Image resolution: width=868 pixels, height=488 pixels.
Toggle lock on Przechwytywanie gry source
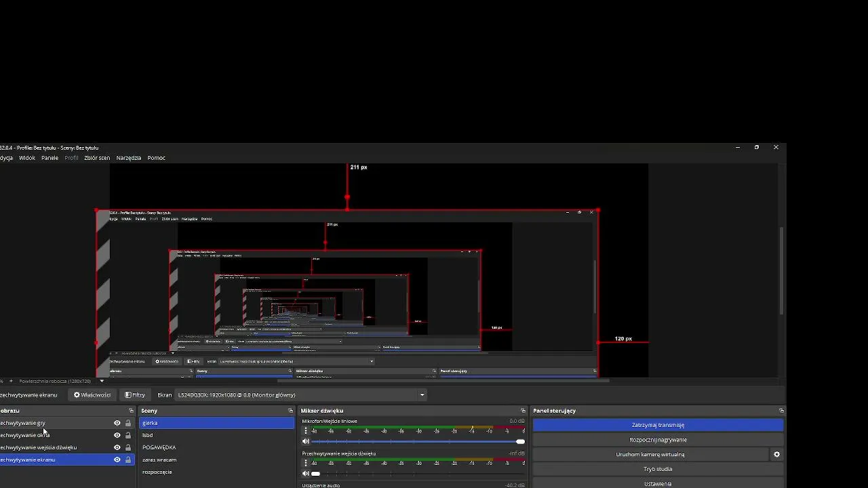click(128, 423)
